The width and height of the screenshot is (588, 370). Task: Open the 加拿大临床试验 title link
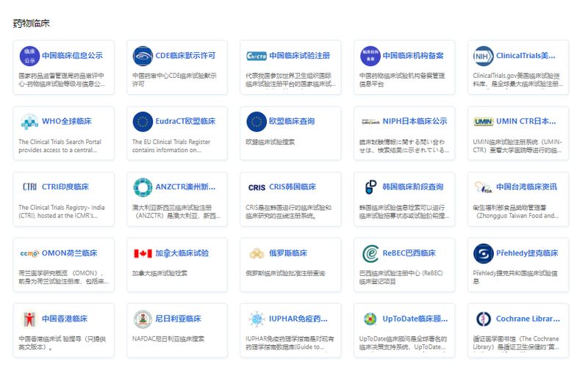pyautogui.click(x=182, y=253)
